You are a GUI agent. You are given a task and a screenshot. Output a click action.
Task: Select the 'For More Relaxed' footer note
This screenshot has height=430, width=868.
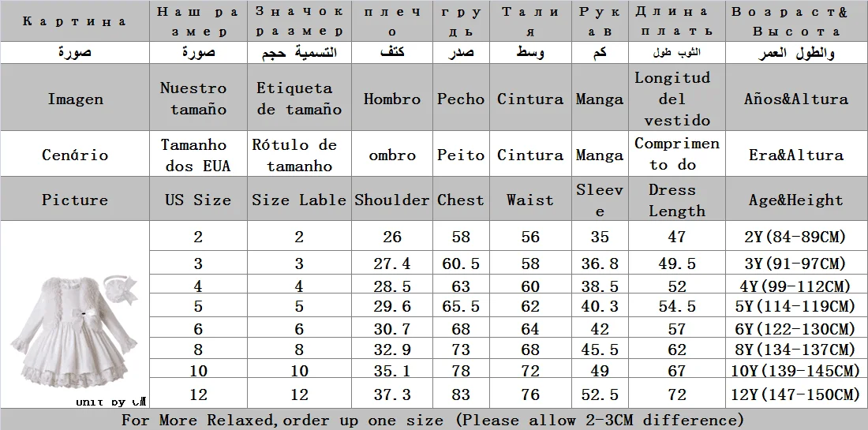pos(433,420)
